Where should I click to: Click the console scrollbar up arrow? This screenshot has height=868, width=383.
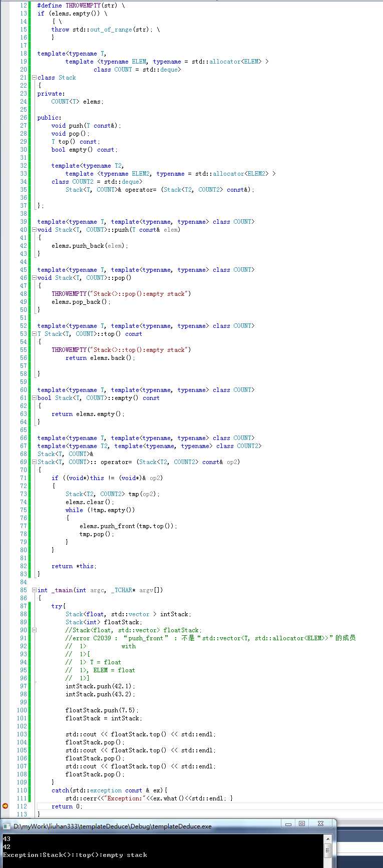coord(328,839)
